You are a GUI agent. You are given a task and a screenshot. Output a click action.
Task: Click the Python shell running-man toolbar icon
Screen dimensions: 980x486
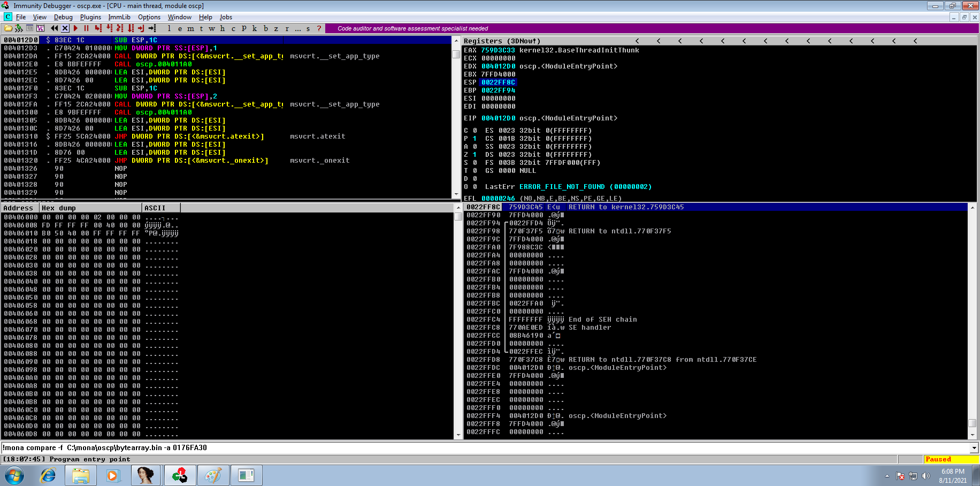tap(19, 28)
